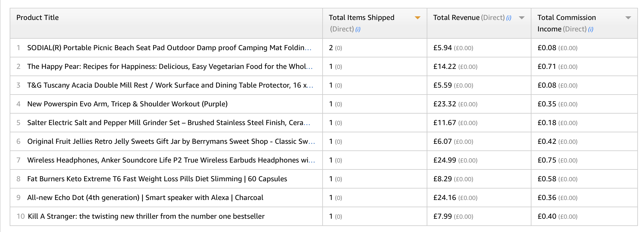The image size is (644, 232).
Task: Open SODIAL(R) Portable Picnic Beach Seat Pad product
Action: [x=169, y=48]
